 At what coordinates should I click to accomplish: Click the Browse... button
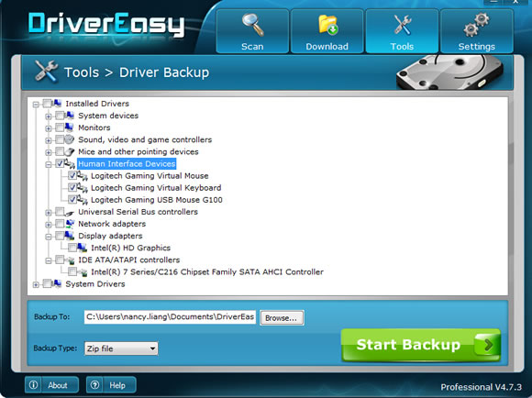click(x=282, y=318)
